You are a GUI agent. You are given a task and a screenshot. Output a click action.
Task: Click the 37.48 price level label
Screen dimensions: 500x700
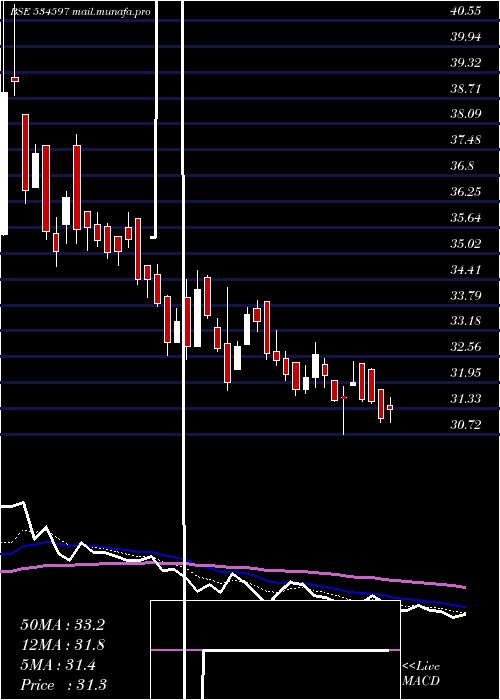(x=466, y=140)
